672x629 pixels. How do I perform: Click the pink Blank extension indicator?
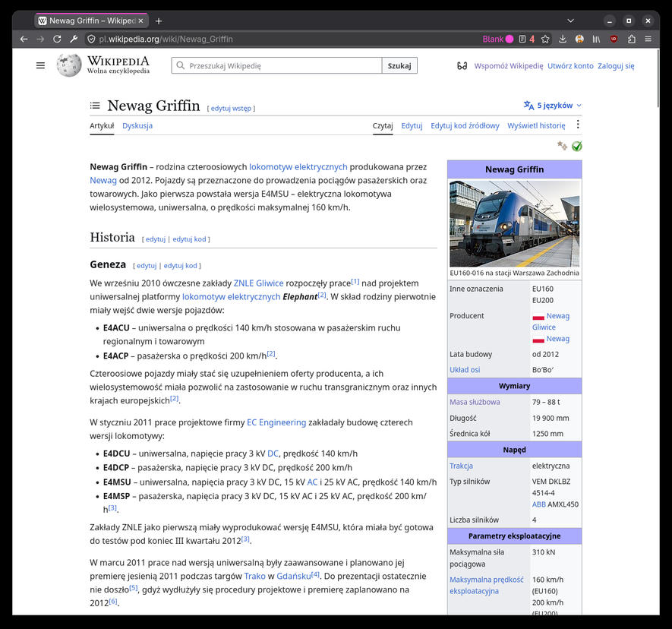(498, 39)
